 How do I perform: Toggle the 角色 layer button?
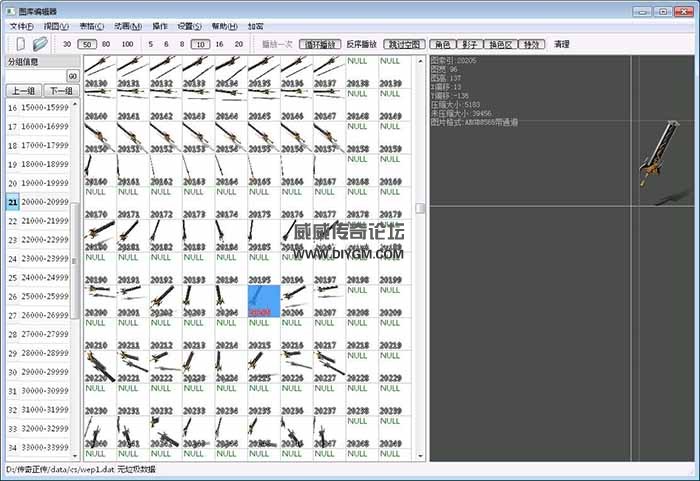442,44
